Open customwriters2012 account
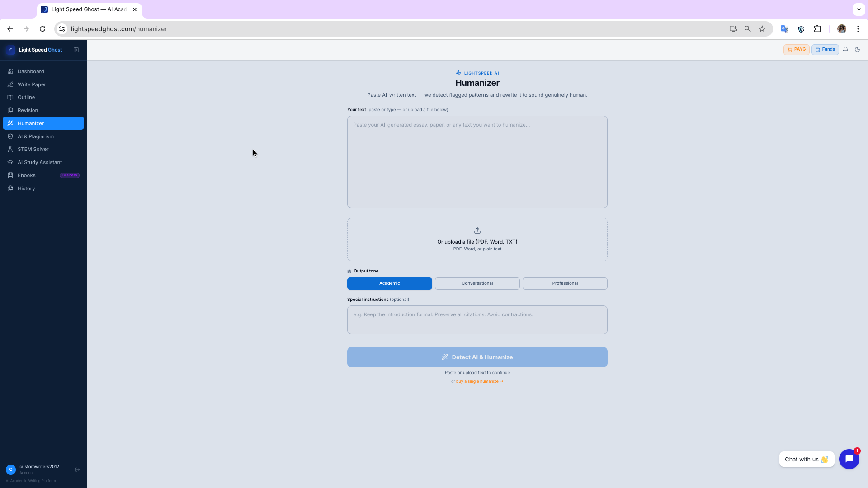868x488 pixels. (39, 467)
